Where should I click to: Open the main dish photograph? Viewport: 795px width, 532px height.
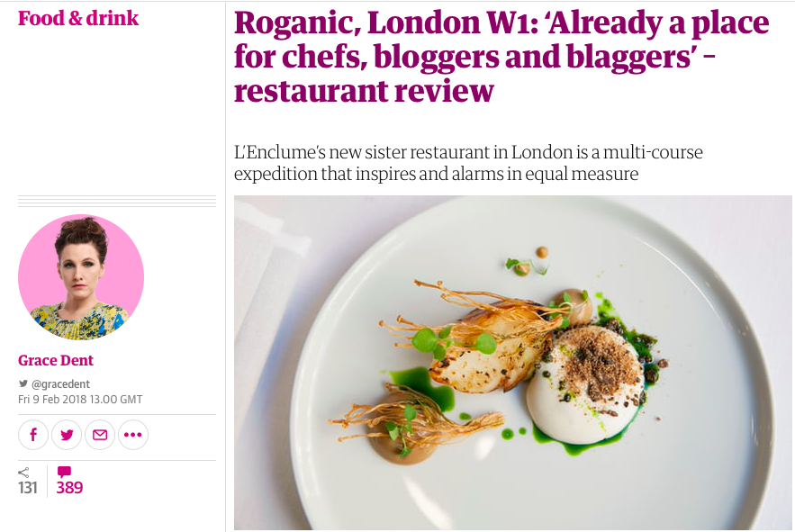click(512, 363)
